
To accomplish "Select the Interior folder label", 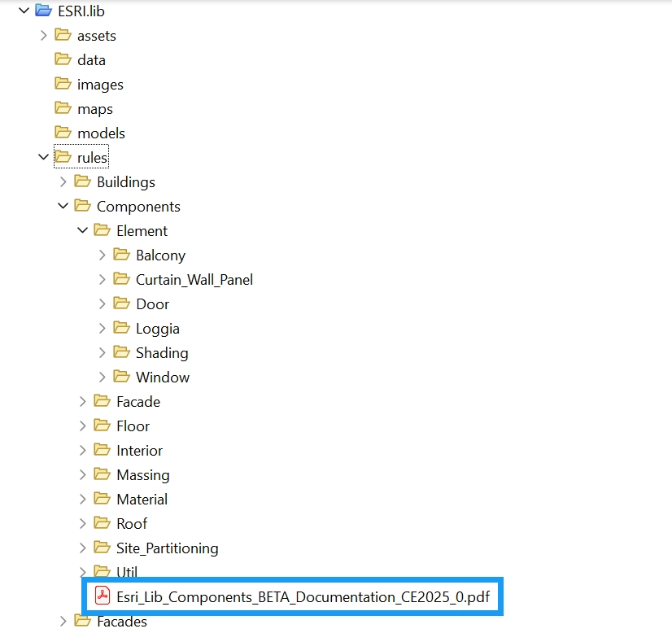I will coord(140,451).
